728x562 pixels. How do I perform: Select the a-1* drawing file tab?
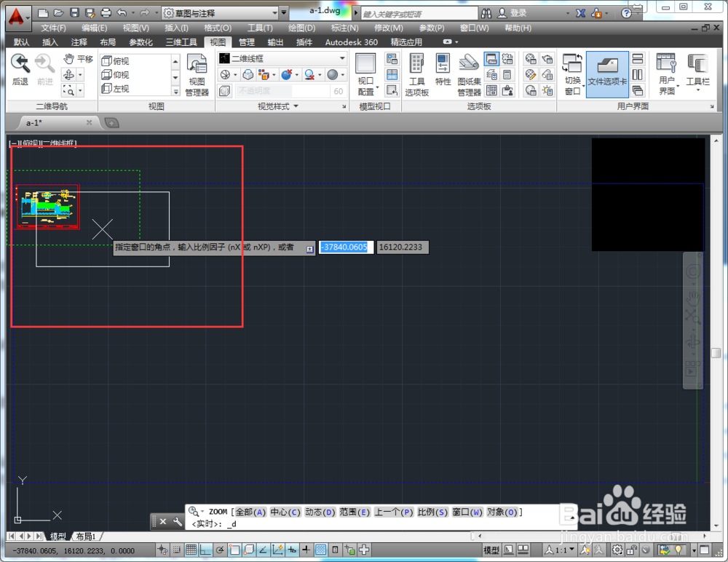[56, 122]
